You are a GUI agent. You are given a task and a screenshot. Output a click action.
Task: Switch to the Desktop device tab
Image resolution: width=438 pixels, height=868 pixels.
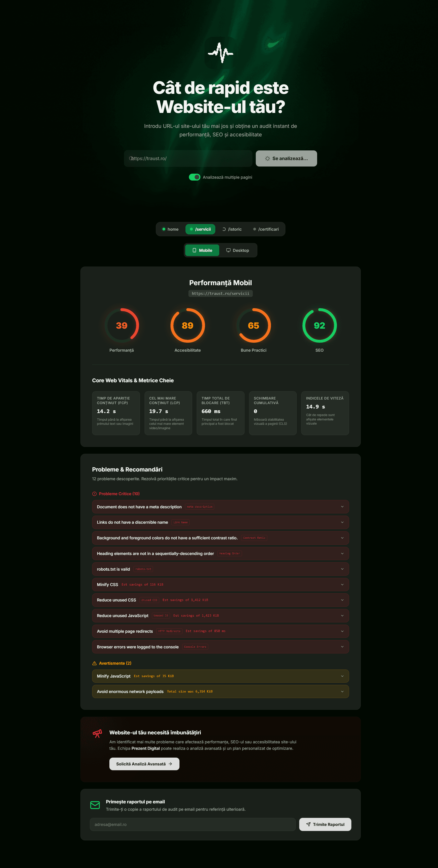click(238, 250)
